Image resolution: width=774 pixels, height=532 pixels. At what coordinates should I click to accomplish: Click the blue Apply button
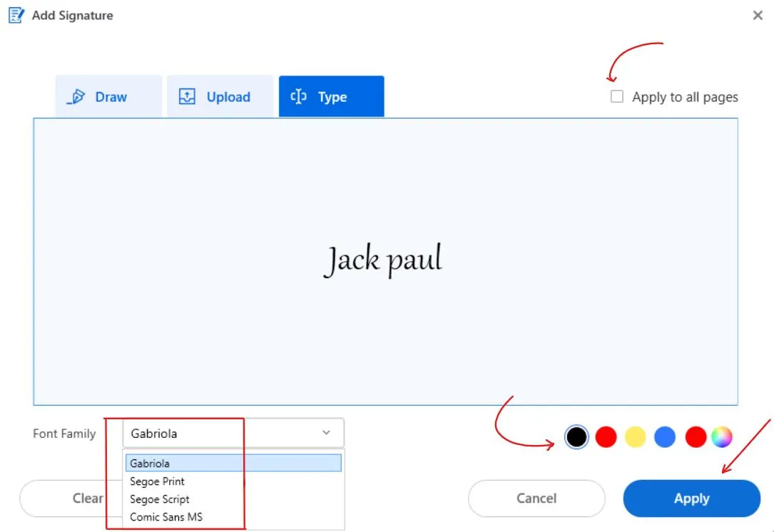tap(691, 498)
